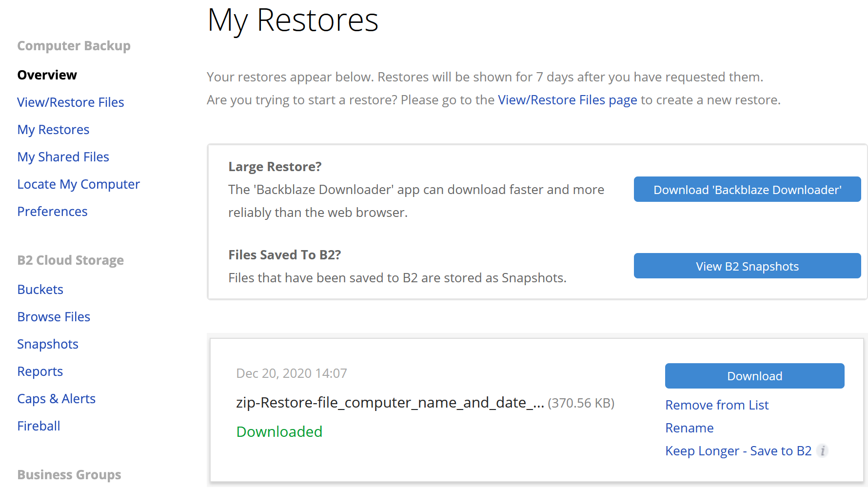Click the Files Saved To B2? heading
Image resolution: width=868 pixels, height=488 pixels.
tap(284, 255)
